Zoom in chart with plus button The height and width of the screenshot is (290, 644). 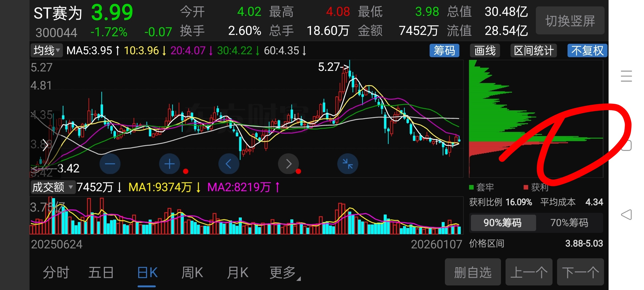[169, 164]
